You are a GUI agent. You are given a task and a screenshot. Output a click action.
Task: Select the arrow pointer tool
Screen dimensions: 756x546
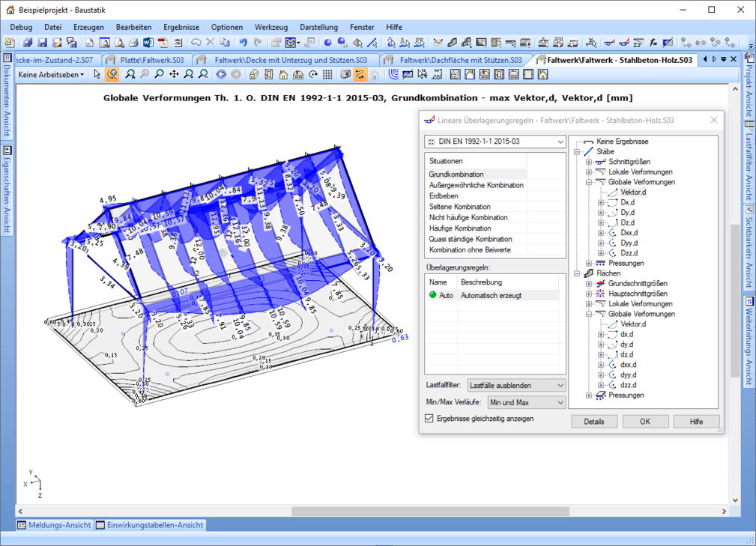point(97,74)
